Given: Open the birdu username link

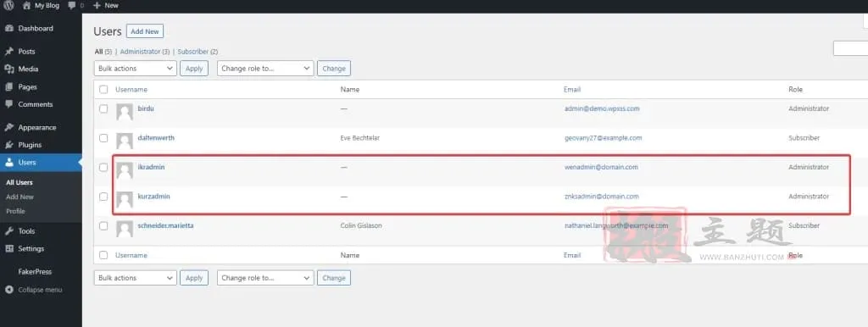Looking at the screenshot, I should click(x=146, y=108).
